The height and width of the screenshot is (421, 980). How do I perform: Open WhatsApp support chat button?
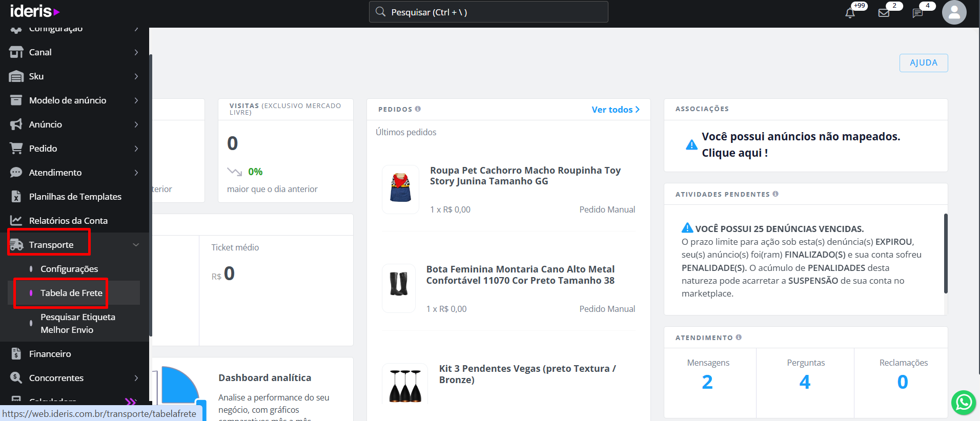964,403
